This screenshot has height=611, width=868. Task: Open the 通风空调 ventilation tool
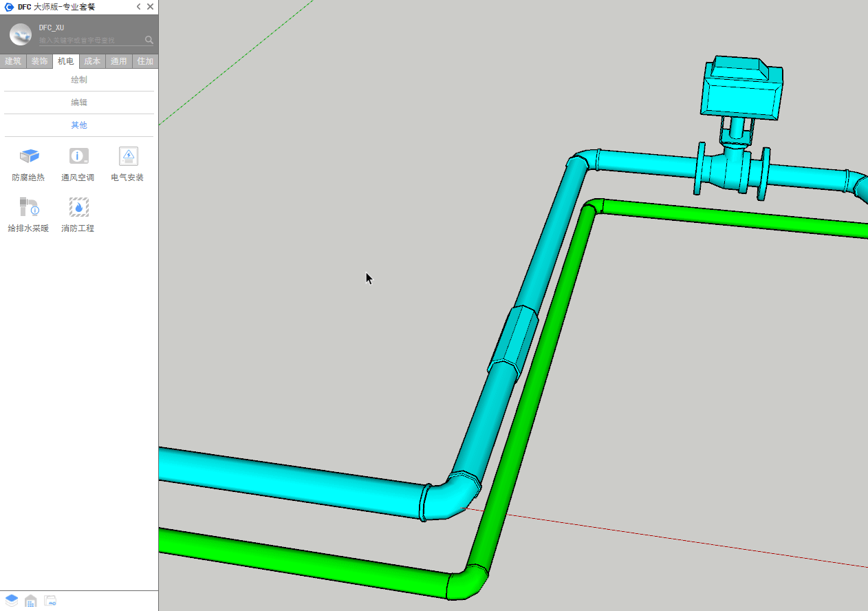pyautogui.click(x=78, y=157)
